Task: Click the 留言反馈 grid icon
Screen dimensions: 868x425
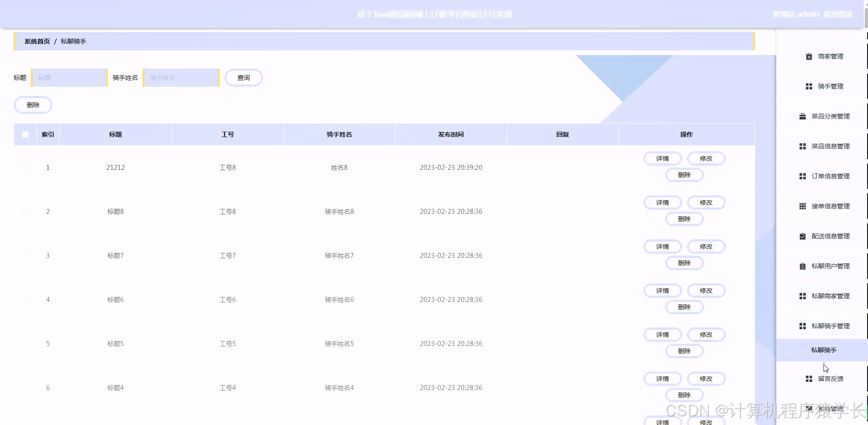Action: [809, 379]
